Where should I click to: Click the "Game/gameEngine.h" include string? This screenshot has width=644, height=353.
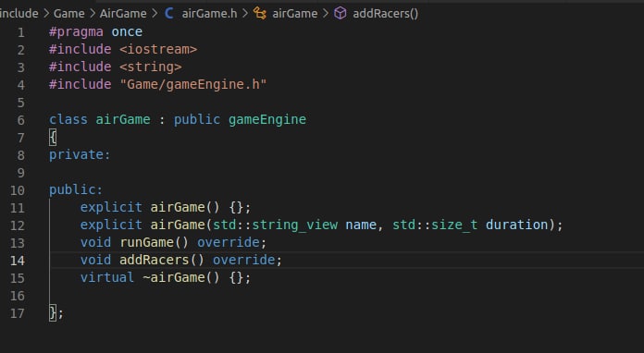[193, 84]
